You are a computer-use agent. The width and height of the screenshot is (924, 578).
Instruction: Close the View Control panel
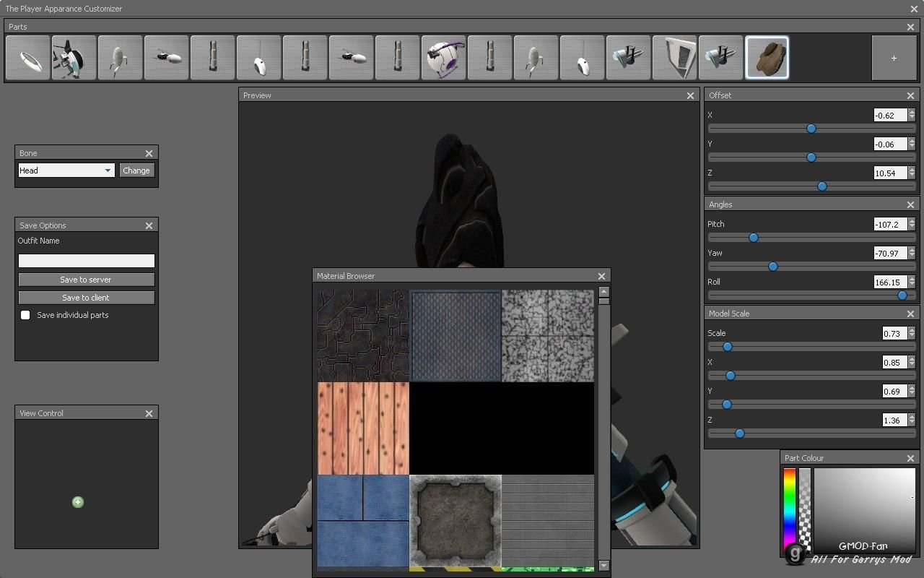tap(149, 413)
